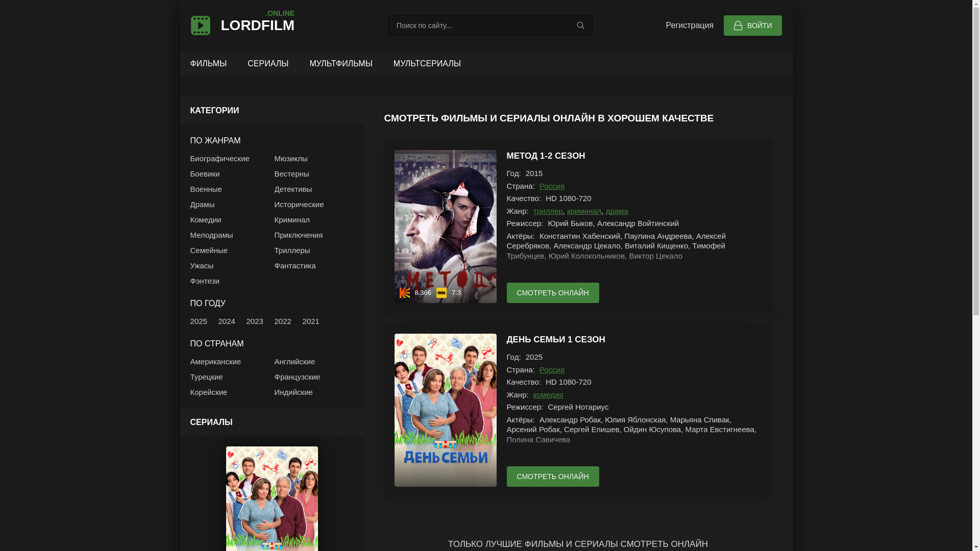Open the Фильмы menu tab

click(208, 64)
